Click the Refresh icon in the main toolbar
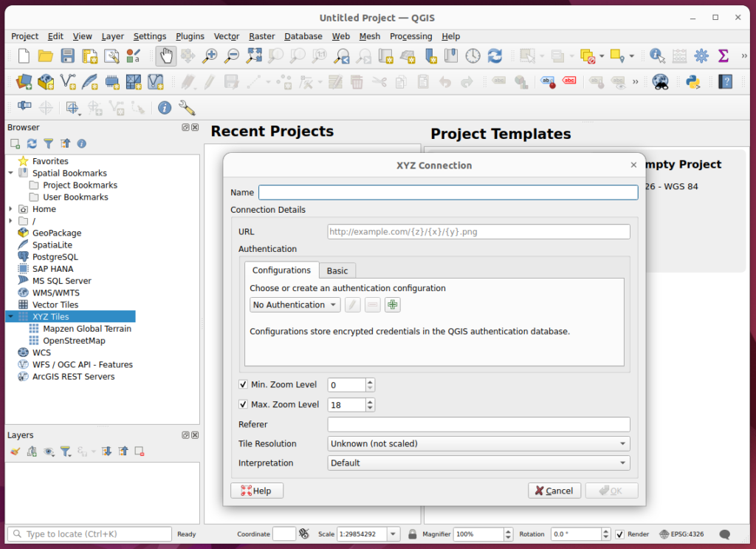Screen dimensions: 756x549 (495, 56)
